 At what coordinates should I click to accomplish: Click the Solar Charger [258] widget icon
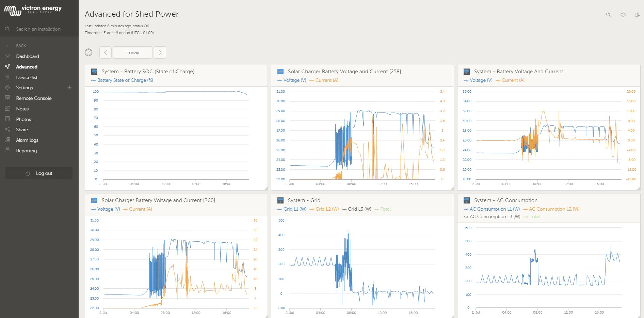[x=280, y=72]
